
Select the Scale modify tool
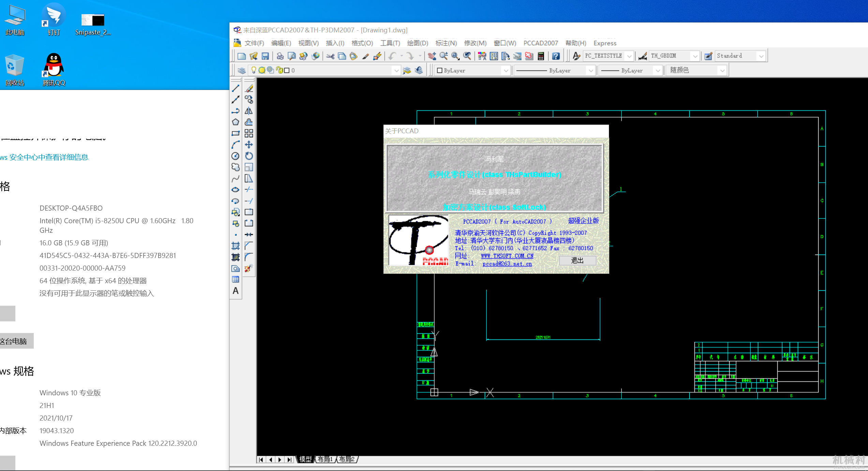249,167
